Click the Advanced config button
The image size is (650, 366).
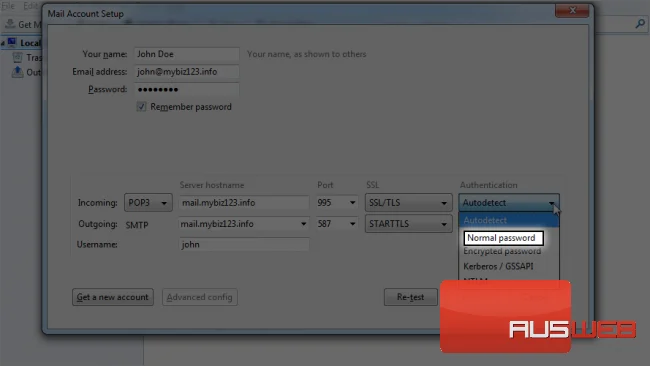click(x=199, y=297)
